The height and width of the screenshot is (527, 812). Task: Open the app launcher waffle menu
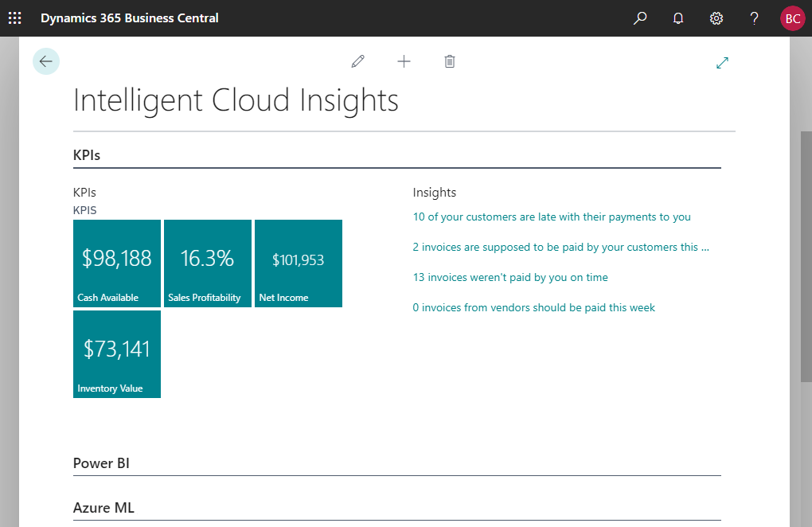point(15,18)
